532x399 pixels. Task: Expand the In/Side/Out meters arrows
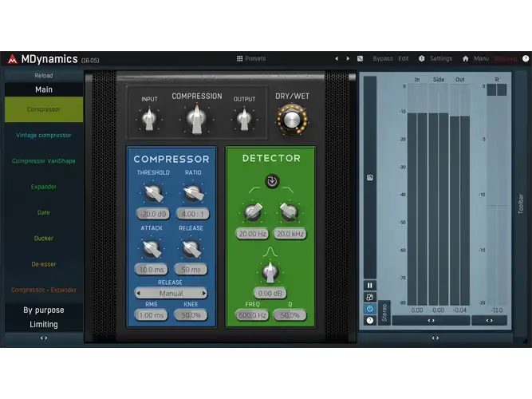pos(431,320)
